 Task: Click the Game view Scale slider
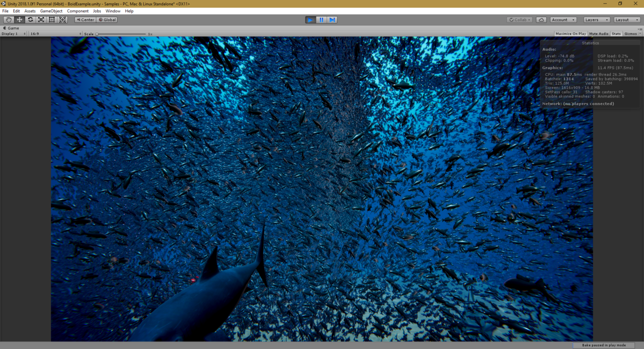tap(121, 34)
